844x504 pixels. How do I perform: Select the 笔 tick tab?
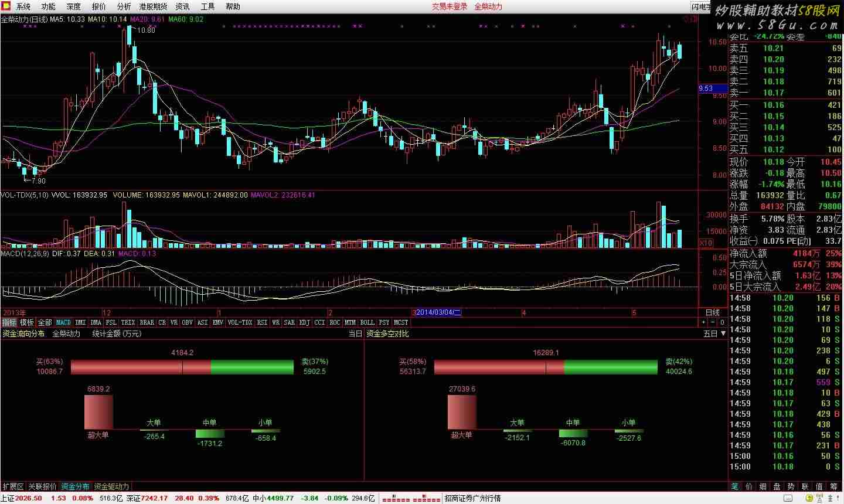[x=735, y=486]
